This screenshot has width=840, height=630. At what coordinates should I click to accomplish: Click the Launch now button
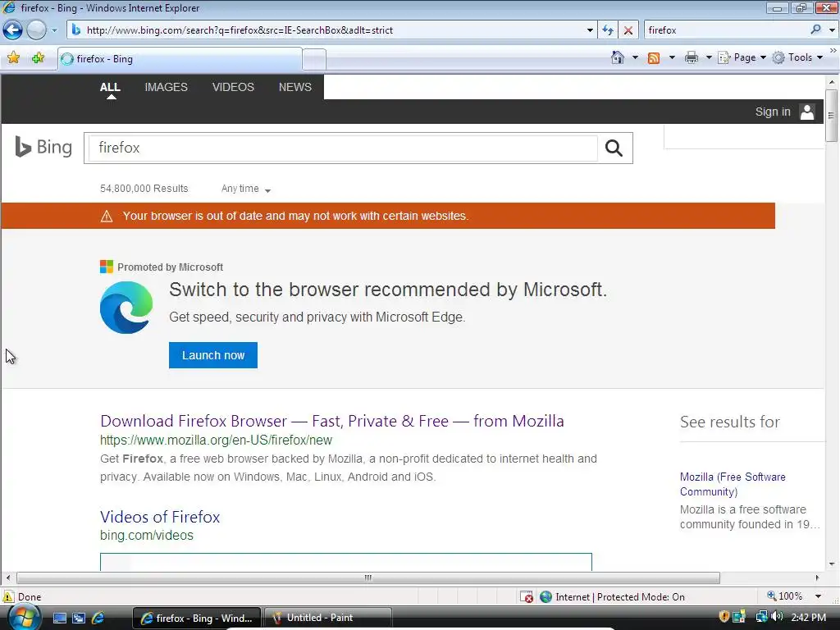[213, 355]
